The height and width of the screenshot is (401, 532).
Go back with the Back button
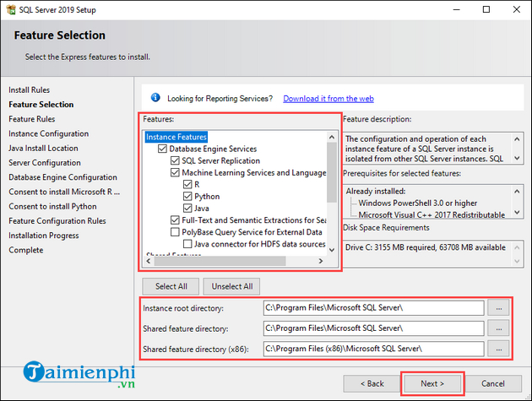point(372,384)
